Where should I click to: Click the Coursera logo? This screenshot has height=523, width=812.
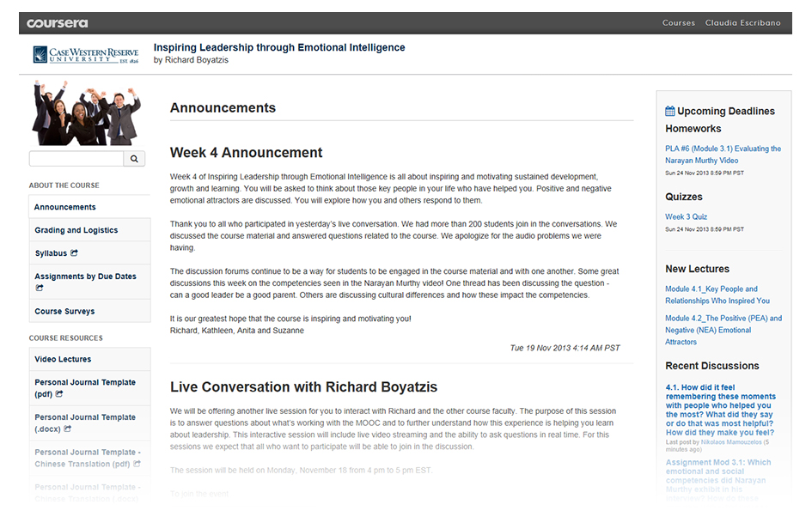pos(58,23)
